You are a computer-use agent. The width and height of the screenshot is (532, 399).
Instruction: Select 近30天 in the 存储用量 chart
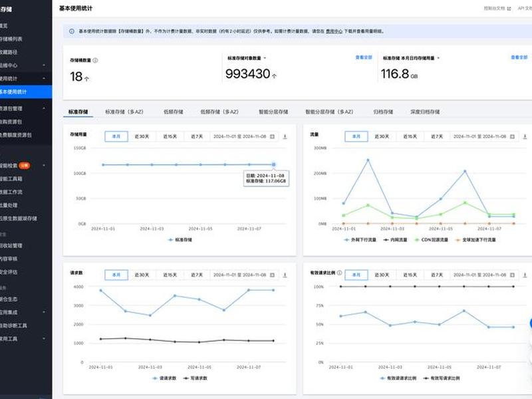[142, 136]
